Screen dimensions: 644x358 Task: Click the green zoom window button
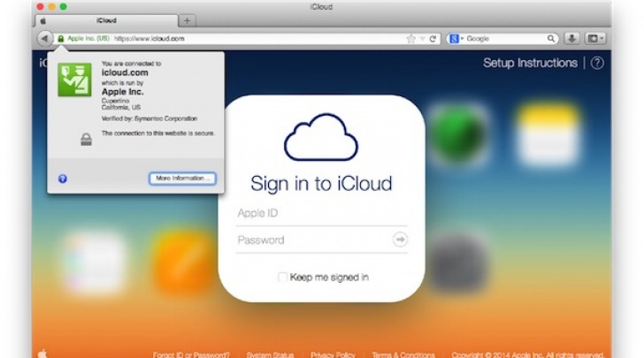63,6
